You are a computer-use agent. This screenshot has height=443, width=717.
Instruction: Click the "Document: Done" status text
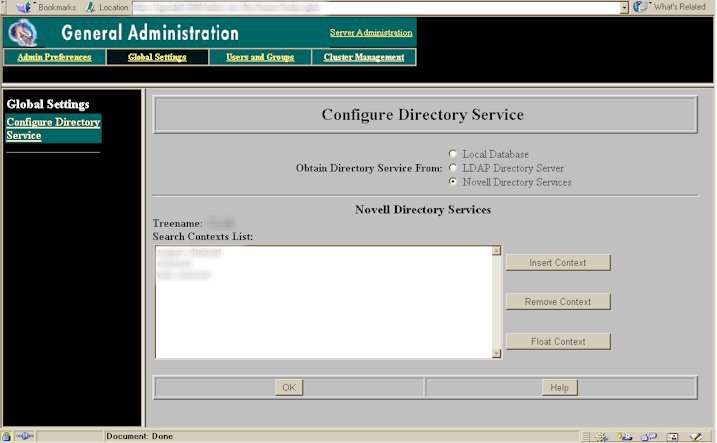tap(139, 436)
